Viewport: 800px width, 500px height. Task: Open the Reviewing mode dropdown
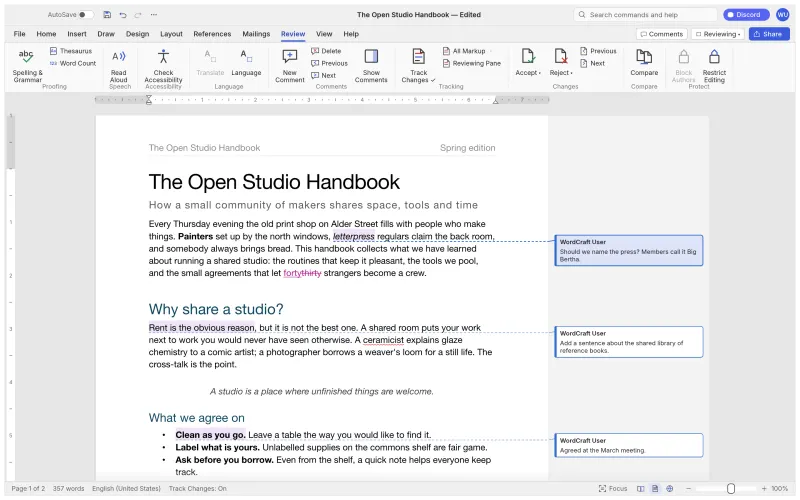(x=718, y=34)
